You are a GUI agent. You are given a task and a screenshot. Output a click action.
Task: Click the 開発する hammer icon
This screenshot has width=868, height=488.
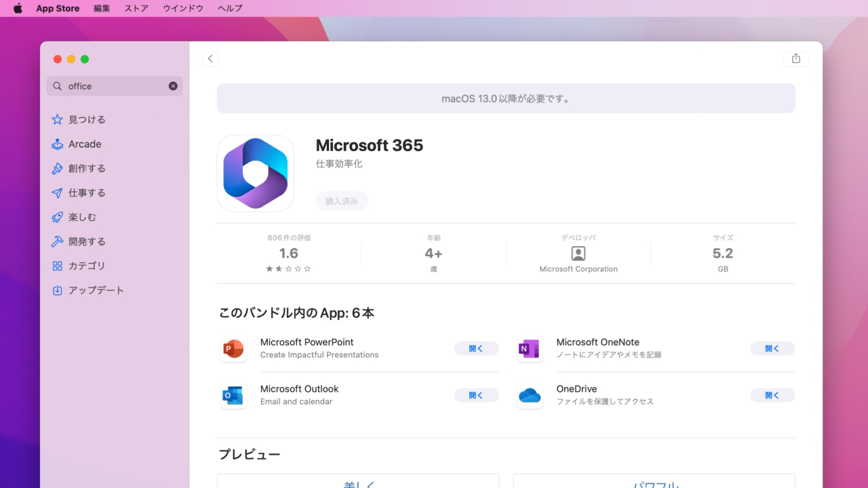(58, 241)
